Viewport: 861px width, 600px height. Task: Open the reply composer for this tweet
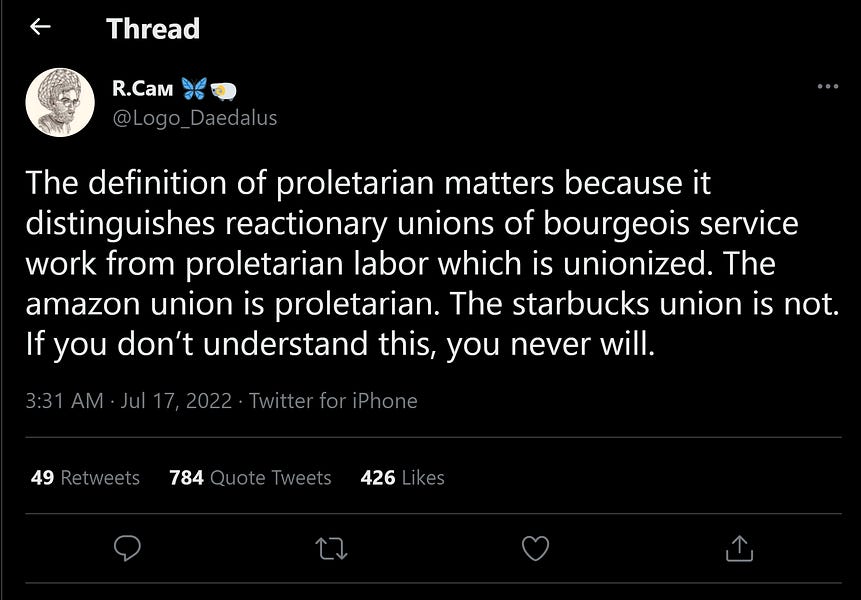pos(128,548)
